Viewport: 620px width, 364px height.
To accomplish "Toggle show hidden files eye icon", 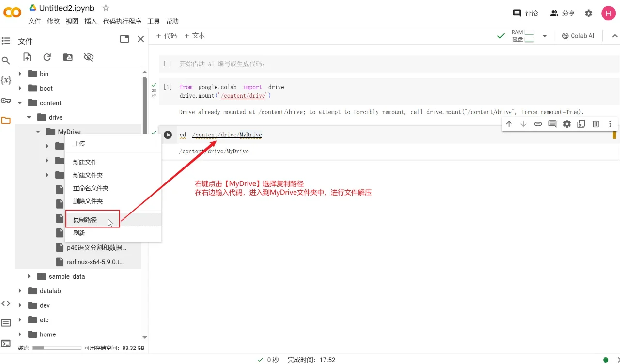I will [x=88, y=57].
